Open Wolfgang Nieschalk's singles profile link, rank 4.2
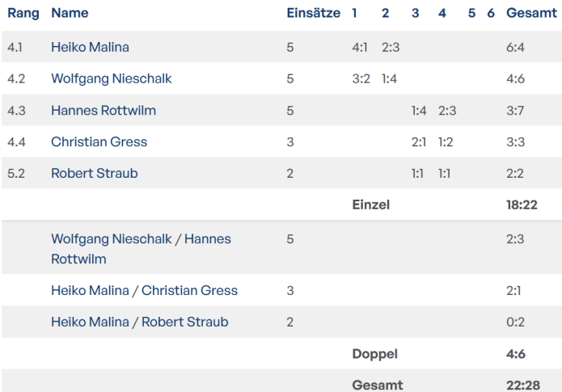This screenshot has width=562, height=392. click(111, 78)
